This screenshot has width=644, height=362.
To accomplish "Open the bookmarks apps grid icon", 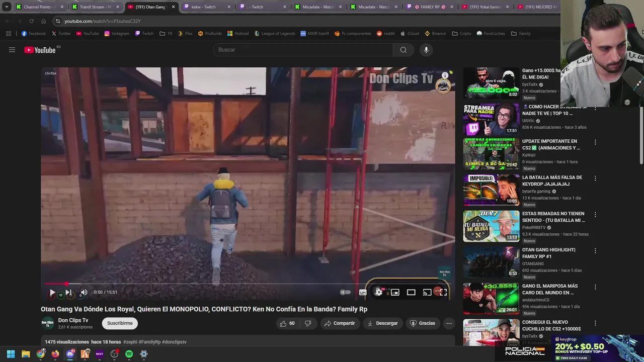I will point(9,34).
